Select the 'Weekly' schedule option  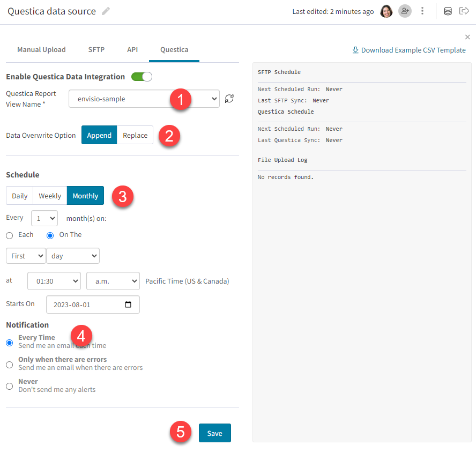[x=49, y=196]
